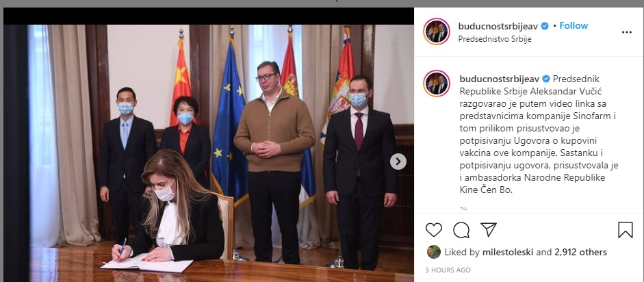The width and height of the screenshot is (644, 282).
Task: Save the post with the bookmark icon
Action: 625,230
